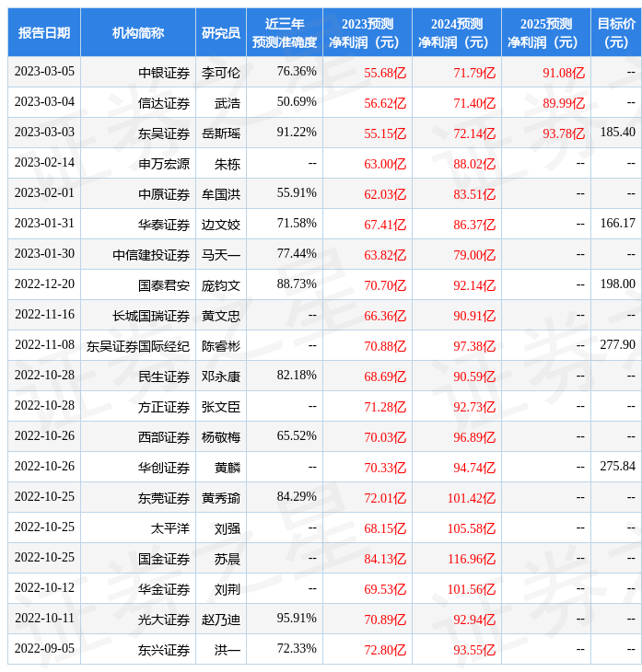This screenshot has width=642, height=672.
Task: Select the 277.90 target price cell
Action: coord(617,345)
